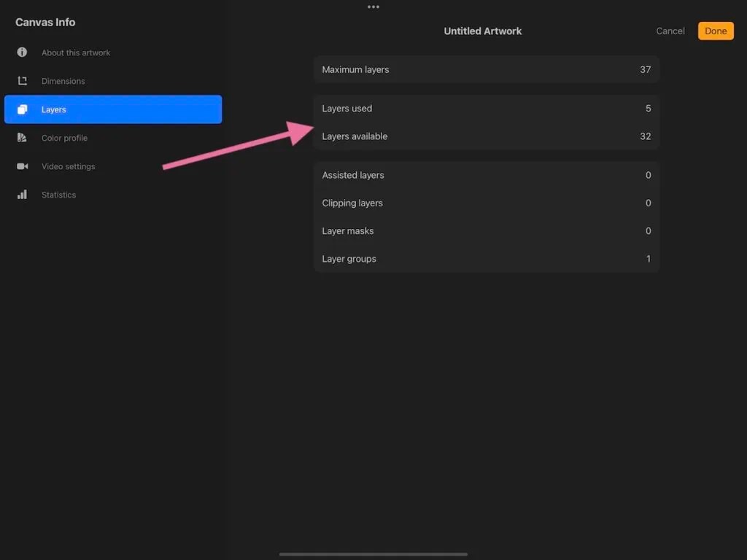Click the Statistics bar chart icon
This screenshot has width=747, height=560.
(22, 195)
